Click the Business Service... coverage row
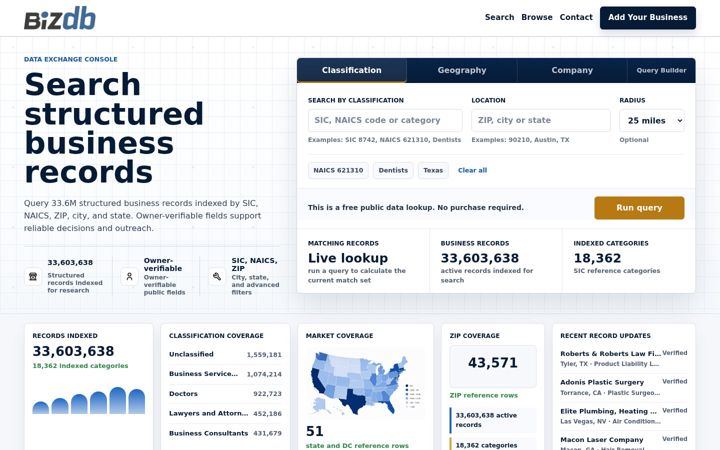 (225, 374)
